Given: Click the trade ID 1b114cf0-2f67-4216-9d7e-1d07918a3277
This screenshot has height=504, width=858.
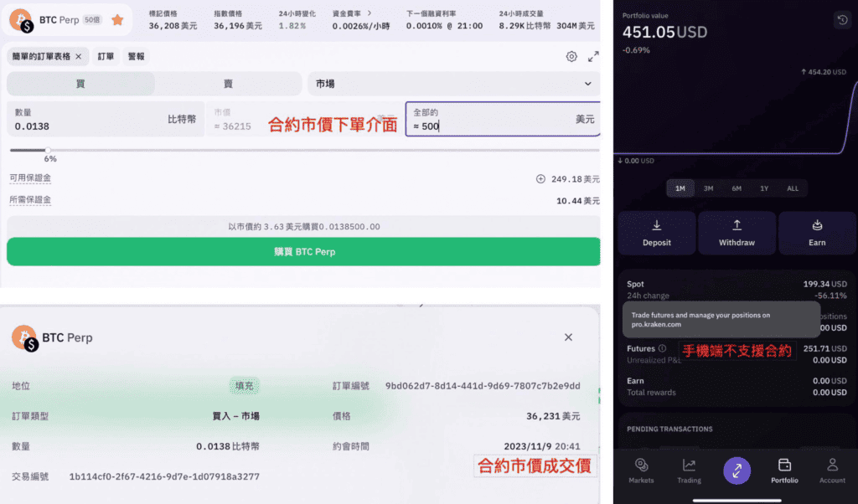Looking at the screenshot, I should 164,476.
